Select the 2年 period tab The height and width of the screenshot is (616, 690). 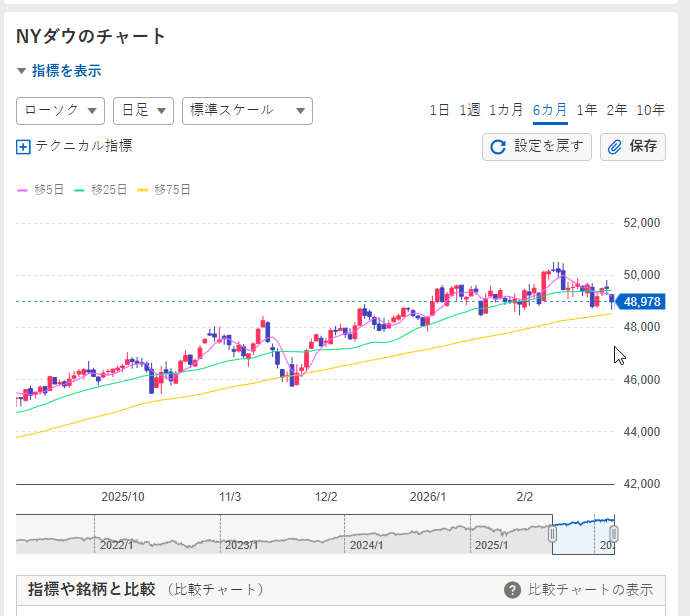[x=617, y=110]
